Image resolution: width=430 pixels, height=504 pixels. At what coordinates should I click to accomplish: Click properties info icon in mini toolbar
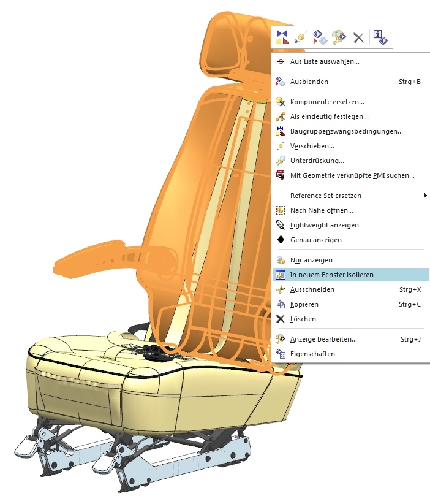(380, 37)
